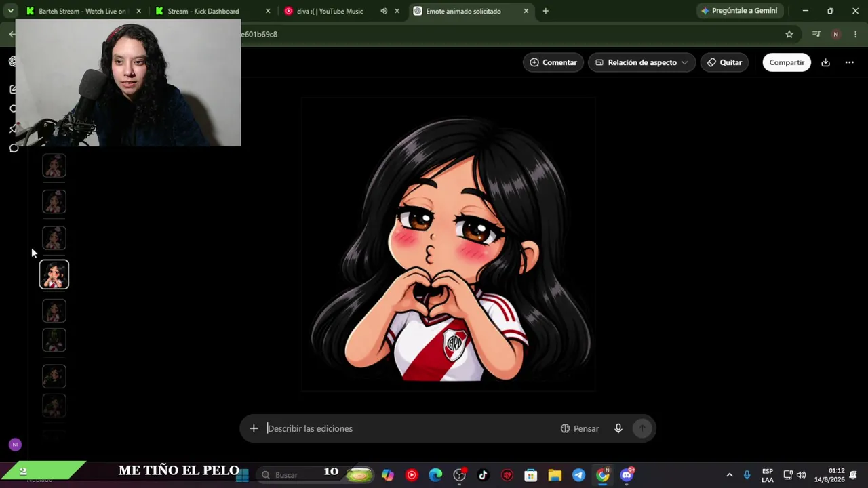This screenshot has height=488, width=868.
Task: Start voice dictation with the microphone icon
Action: pyautogui.click(x=618, y=428)
